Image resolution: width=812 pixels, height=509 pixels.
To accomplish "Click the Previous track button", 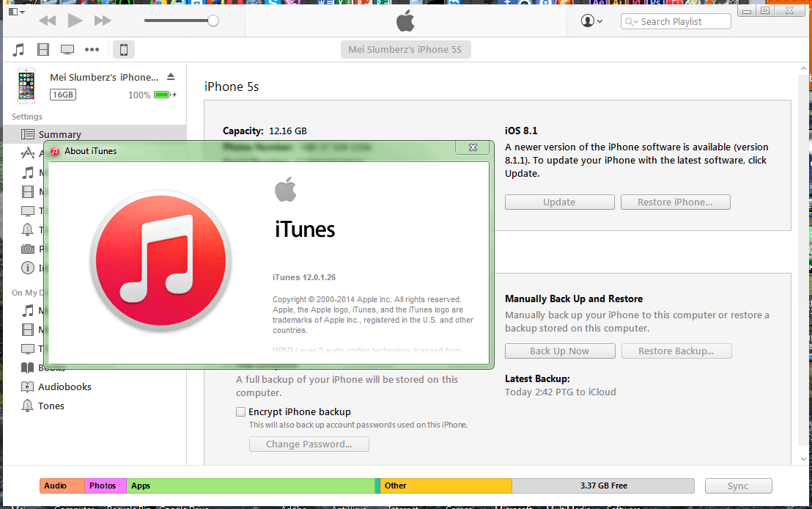I will pos(47,21).
